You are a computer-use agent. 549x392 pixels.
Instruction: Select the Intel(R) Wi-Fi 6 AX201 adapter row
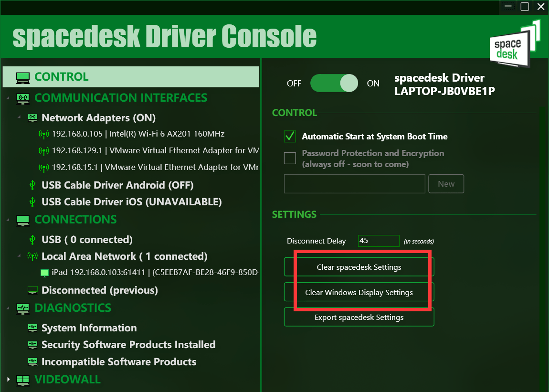click(138, 134)
